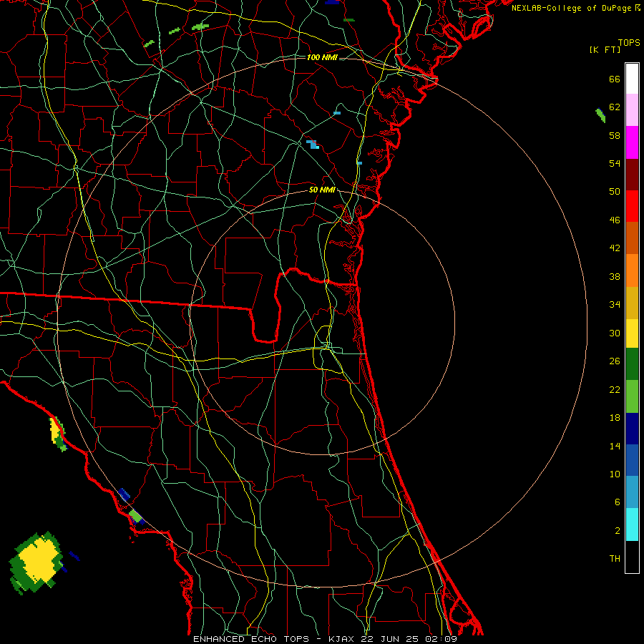
Task: Click the "66" legend value
Action: (x=615, y=79)
